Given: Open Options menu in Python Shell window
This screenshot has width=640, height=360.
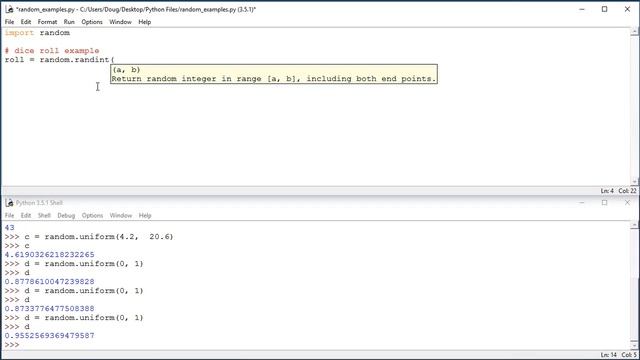Looking at the screenshot, I should click(x=92, y=216).
